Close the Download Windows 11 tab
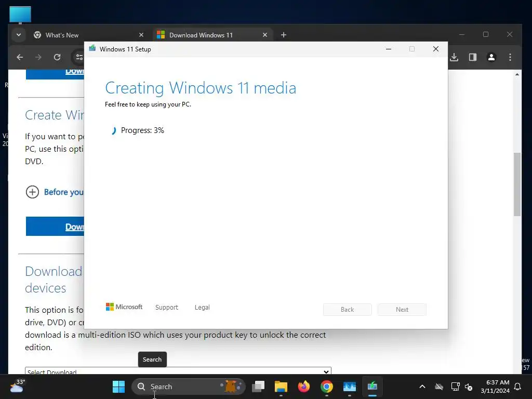This screenshot has width=532, height=399. click(264, 35)
